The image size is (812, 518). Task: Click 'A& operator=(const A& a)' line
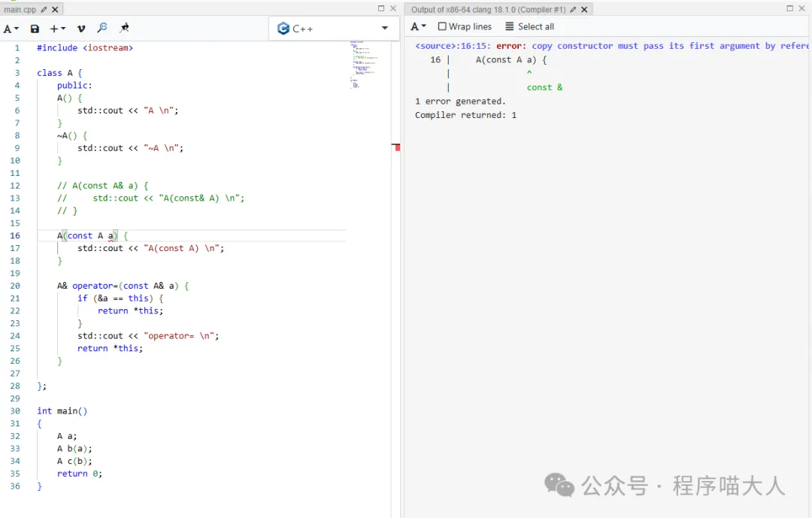[x=123, y=286]
